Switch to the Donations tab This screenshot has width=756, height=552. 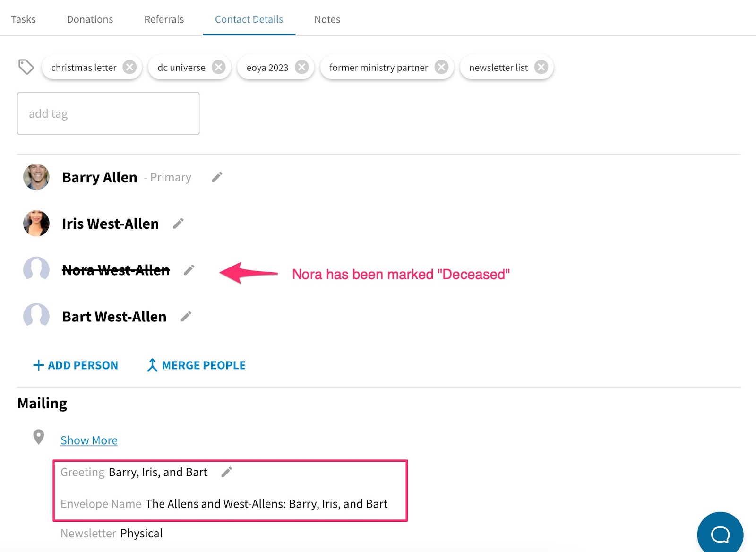(x=90, y=19)
